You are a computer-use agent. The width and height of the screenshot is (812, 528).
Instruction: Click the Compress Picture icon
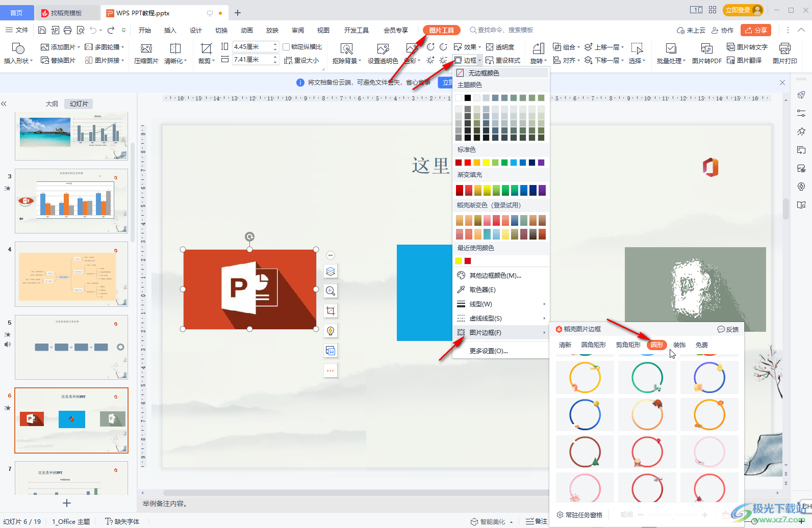[146, 48]
